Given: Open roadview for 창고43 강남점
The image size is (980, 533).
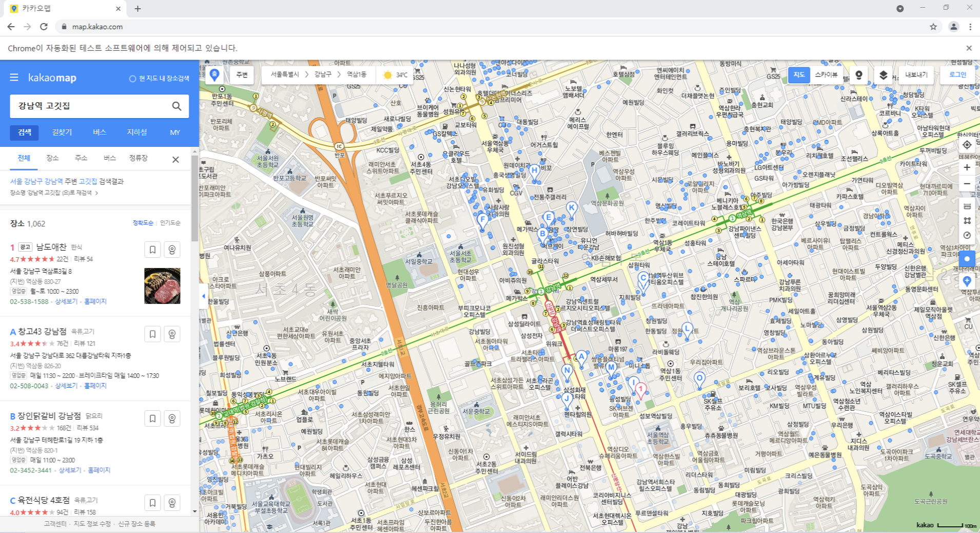Looking at the screenshot, I should pos(172,334).
